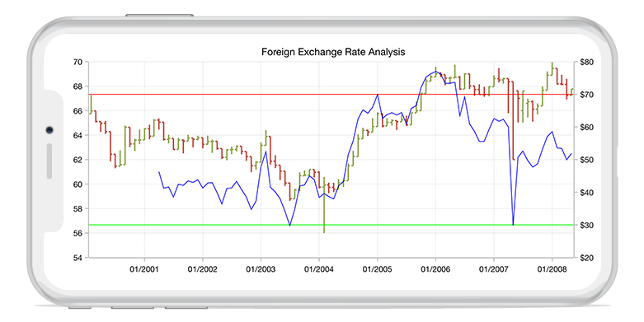Click the right axis label $50

tap(586, 160)
